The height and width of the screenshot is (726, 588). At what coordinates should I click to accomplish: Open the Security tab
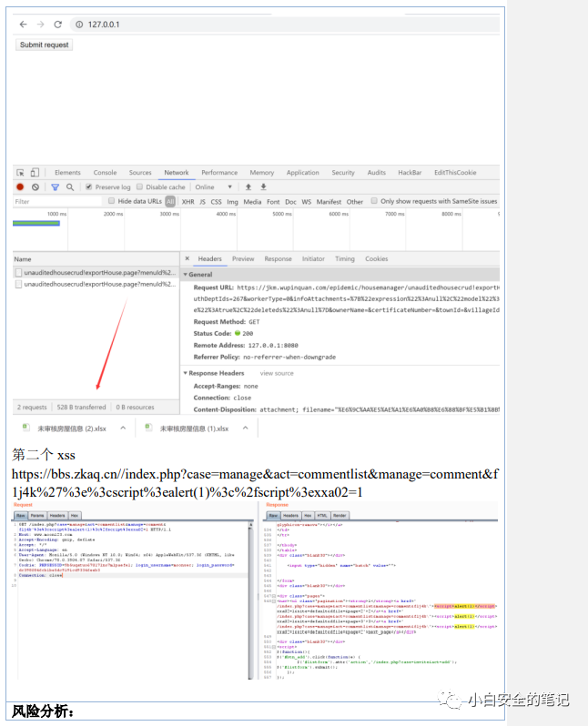pos(343,173)
